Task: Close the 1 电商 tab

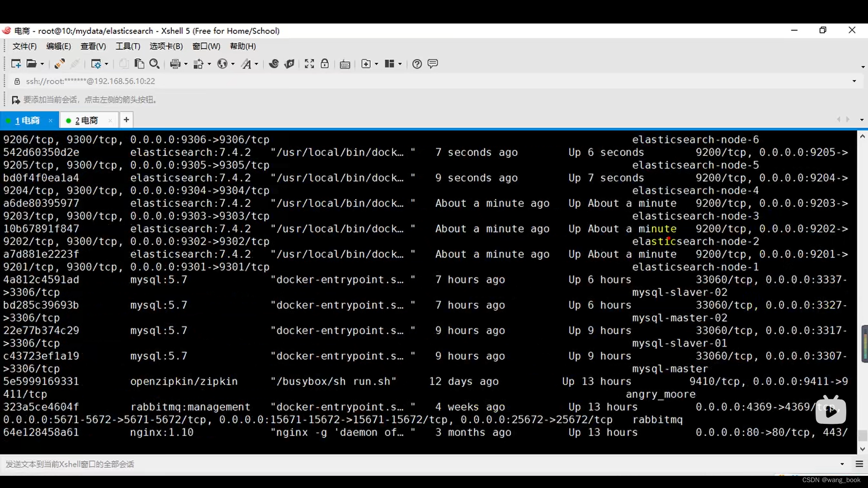Action: click(51, 120)
